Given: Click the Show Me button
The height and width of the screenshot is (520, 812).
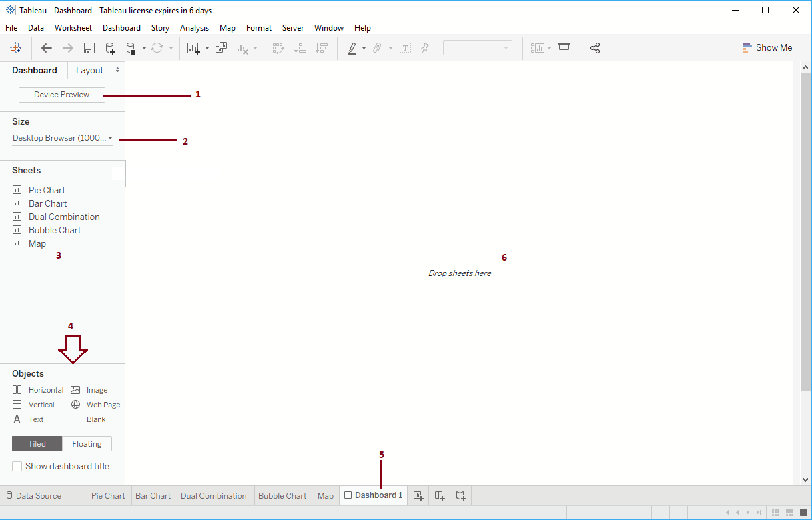Looking at the screenshot, I should [x=767, y=47].
